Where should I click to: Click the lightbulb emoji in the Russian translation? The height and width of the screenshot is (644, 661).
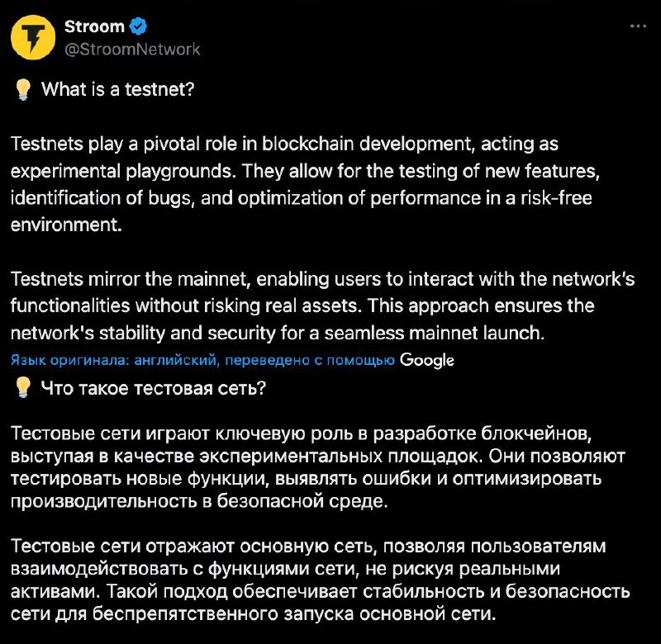coord(23,387)
